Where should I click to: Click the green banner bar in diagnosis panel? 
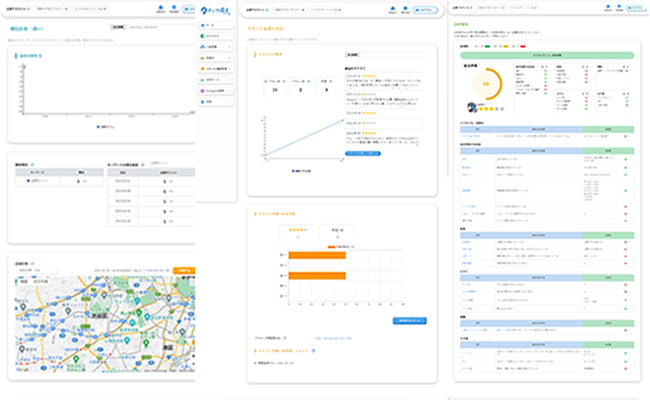(547, 55)
